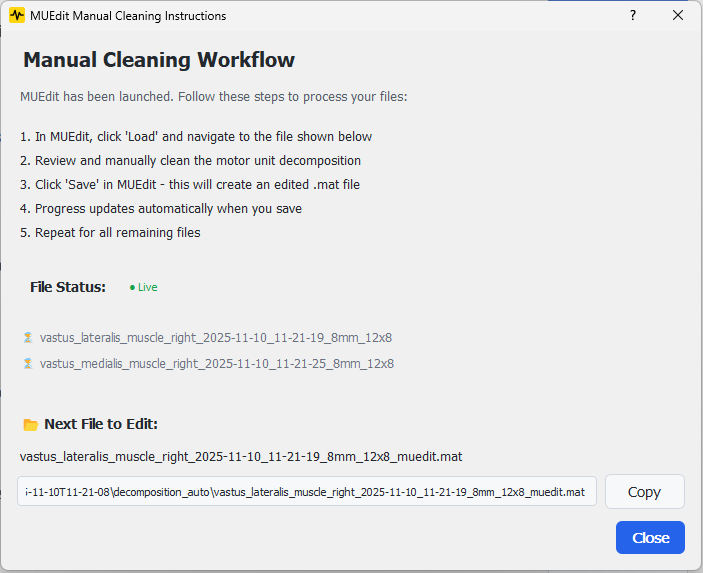Select the vastus_medialis_muscle_right status entry

[x=216, y=364]
